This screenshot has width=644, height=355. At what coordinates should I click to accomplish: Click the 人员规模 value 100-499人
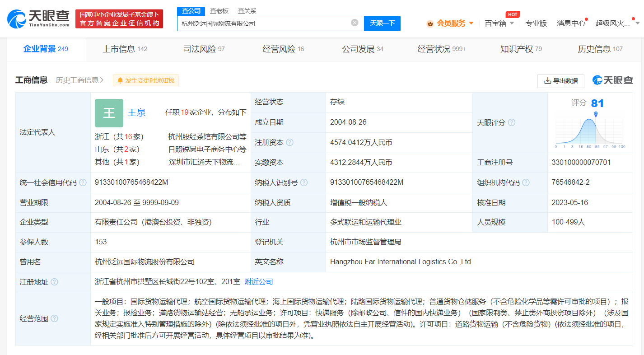click(x=568, y=222)
